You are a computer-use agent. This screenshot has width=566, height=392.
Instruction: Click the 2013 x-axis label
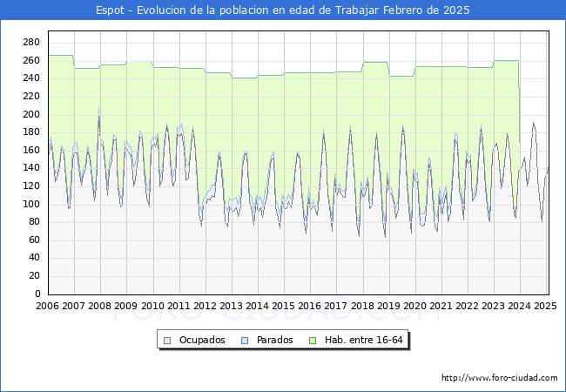click(231, 306)
